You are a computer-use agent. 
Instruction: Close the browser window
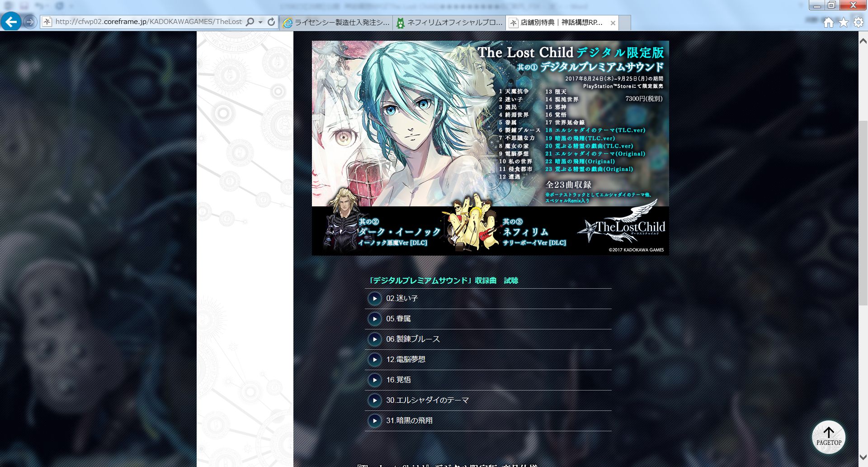pyautogui.click(x=853, y=5)
